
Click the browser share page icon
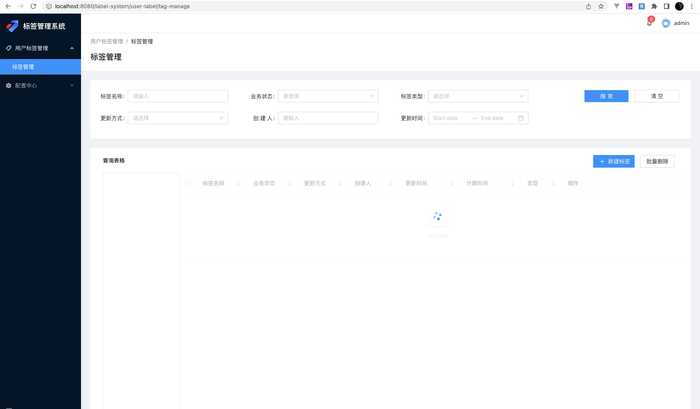click(x=588, y=6)
